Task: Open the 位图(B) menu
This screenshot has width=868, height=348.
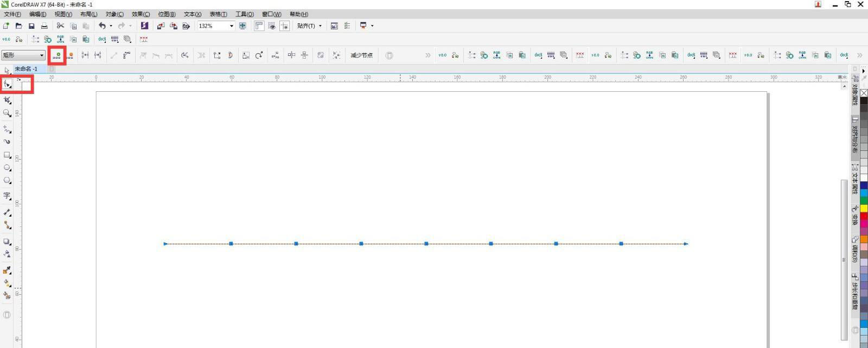Action: click(167, 14)
